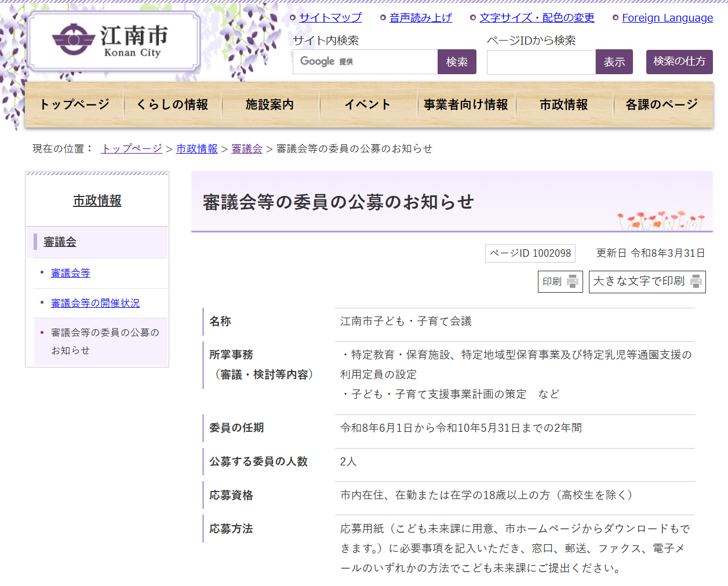Select 各課のページ in the navigation bar
This screenshot has width=728, height=586.
pyautogui.click(x=661, y=105)
